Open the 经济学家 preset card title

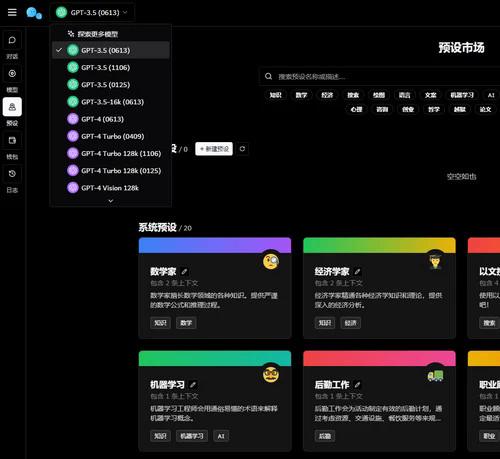[332, 272]
